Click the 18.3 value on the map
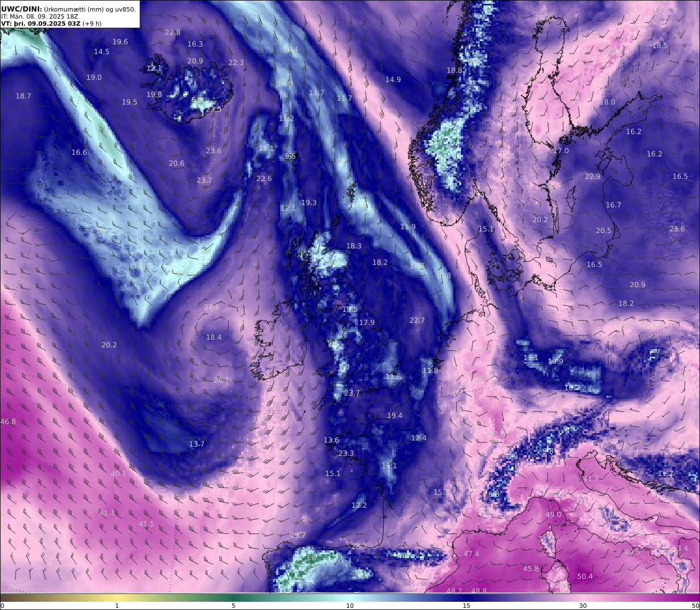 [354, 246]
